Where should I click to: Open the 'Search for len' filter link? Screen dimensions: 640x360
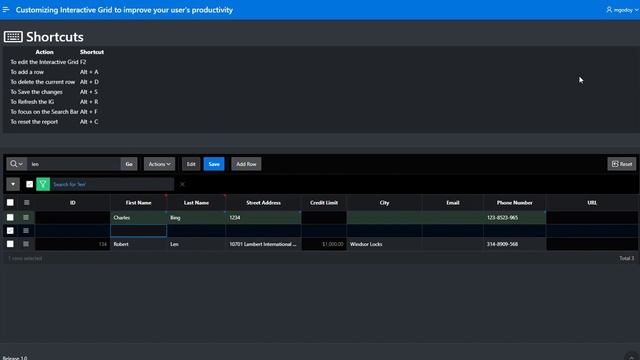69,184
